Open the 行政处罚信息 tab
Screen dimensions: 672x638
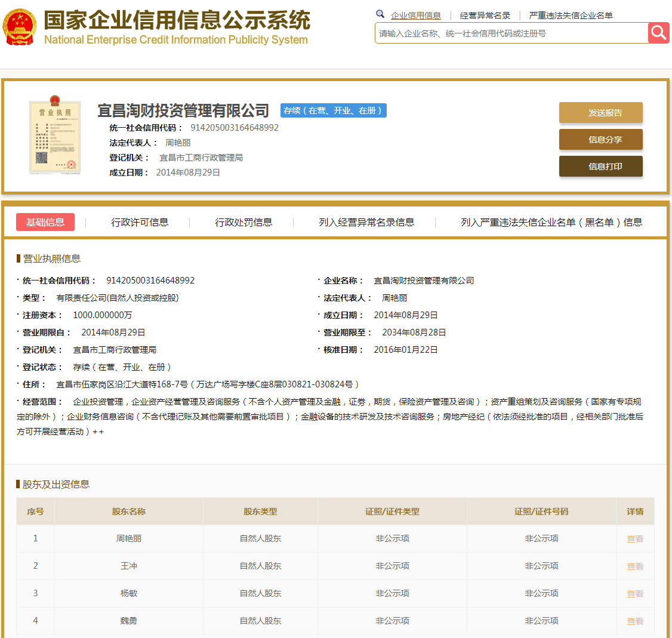tap(243, 222)
